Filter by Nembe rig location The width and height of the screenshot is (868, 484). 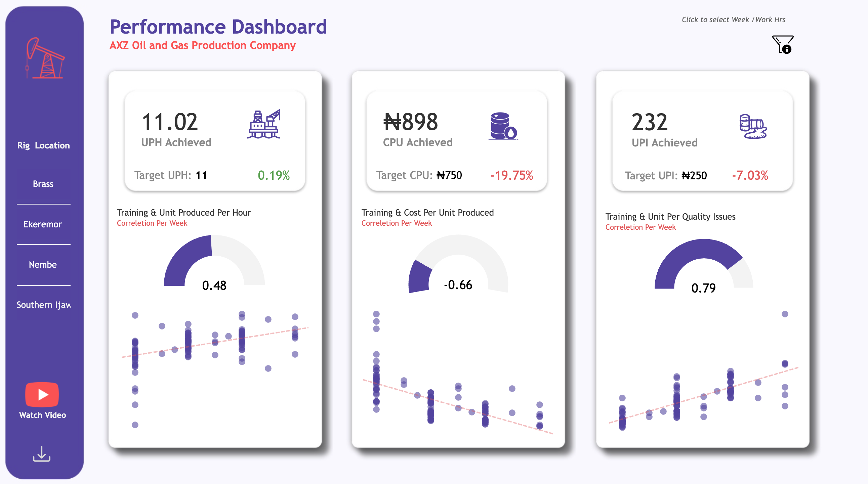pos(43,265)
